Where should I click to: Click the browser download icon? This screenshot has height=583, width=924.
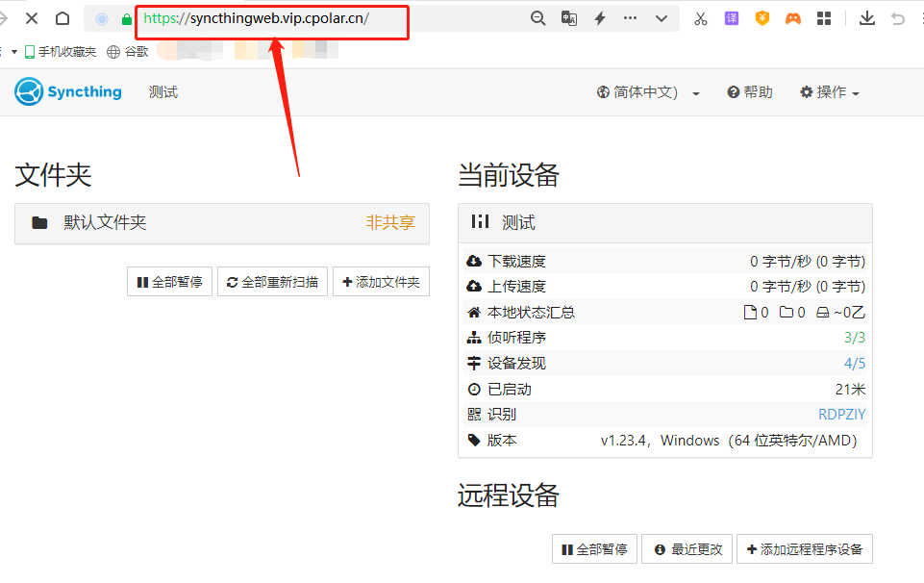866,18
